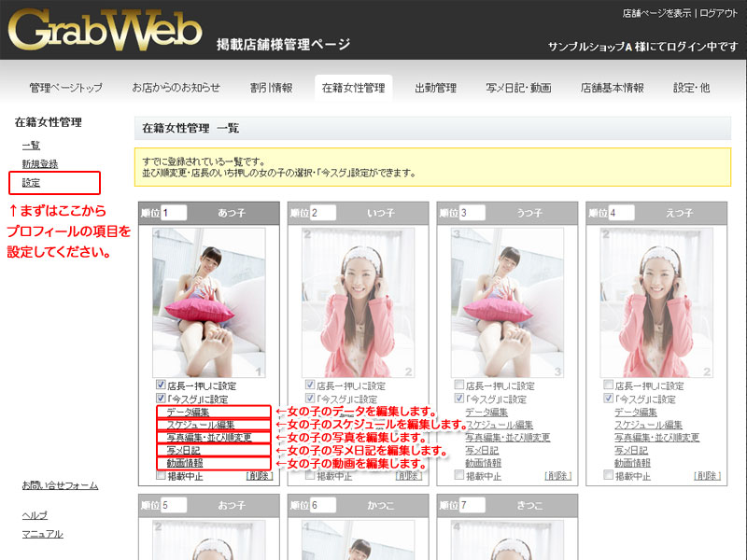Check 店長一押しに設定 for うつ子
Image resolution: width=747 pixels, height=560 pixels.
[459, 385]
